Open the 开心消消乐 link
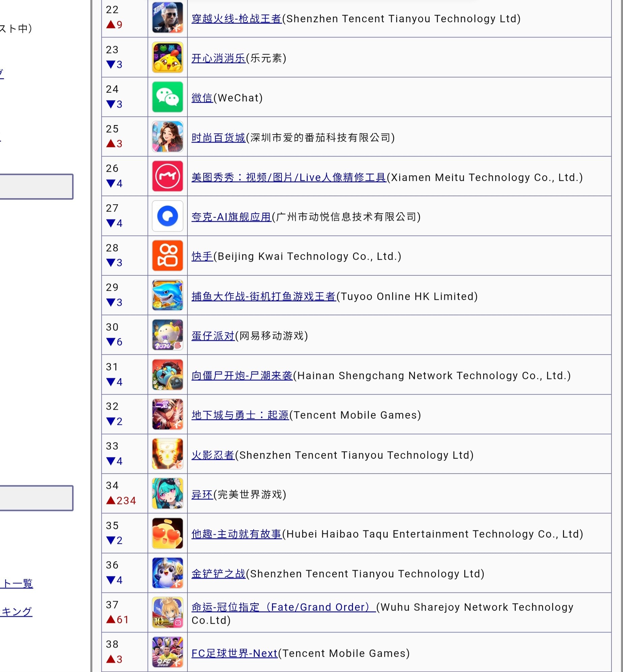This screenshot has width=623, height=672. click(218, 58)
